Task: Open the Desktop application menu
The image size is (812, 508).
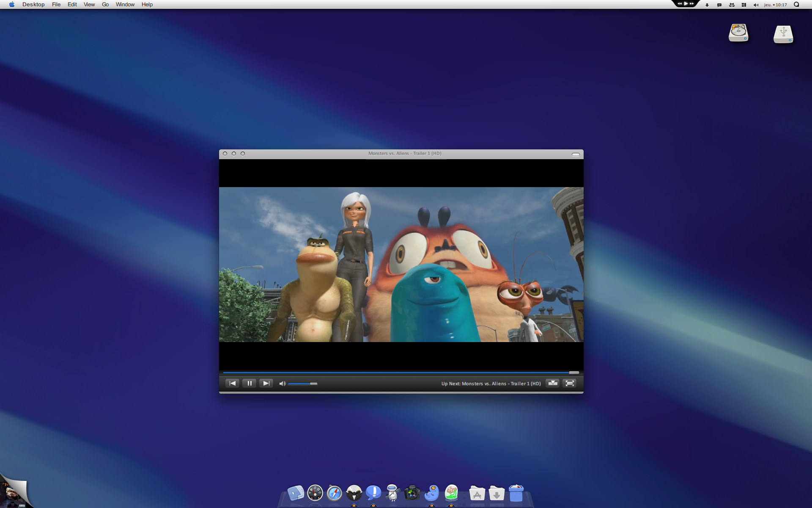Action: pos(33,4)
